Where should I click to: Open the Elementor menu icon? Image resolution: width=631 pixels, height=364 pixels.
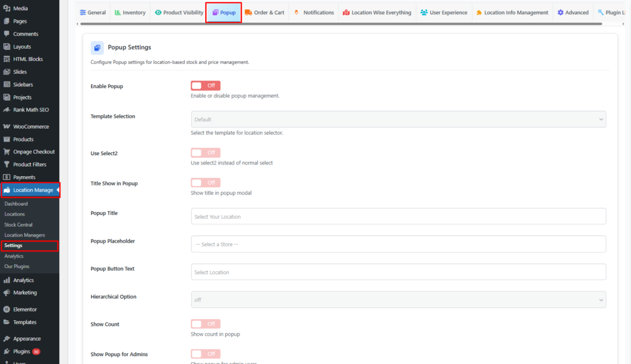click(6, 309)
